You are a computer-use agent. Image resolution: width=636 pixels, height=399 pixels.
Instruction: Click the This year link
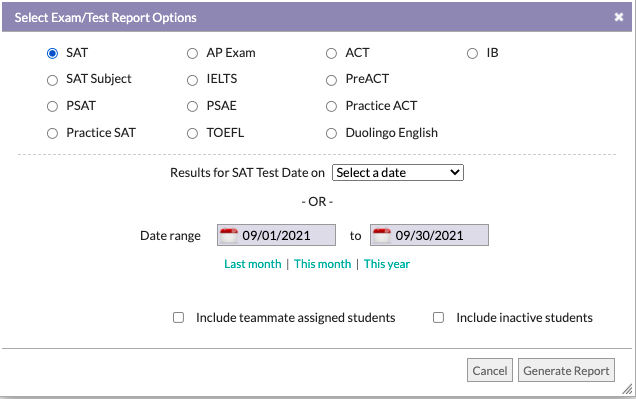click(387, 264)
